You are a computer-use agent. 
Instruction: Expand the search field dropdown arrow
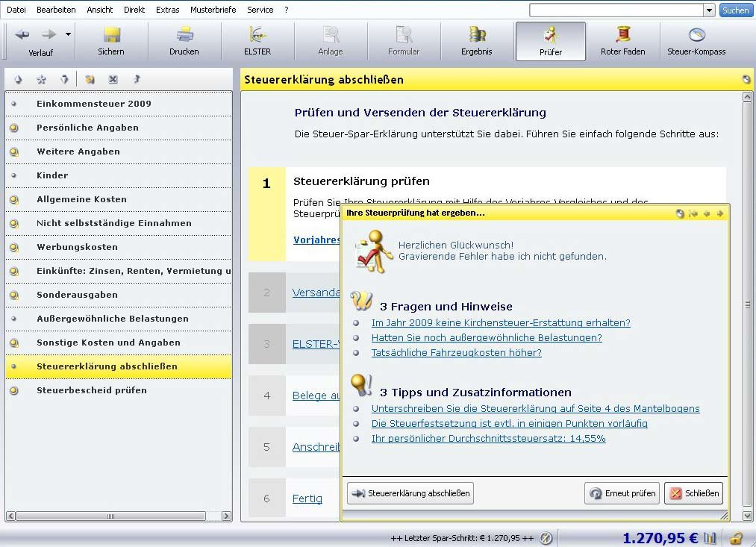(709, 10)
